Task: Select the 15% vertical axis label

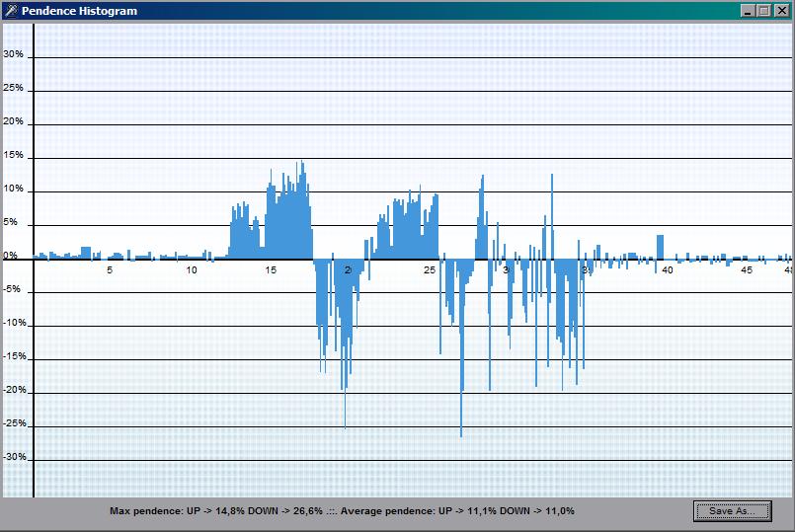Action: pos(14,156)
